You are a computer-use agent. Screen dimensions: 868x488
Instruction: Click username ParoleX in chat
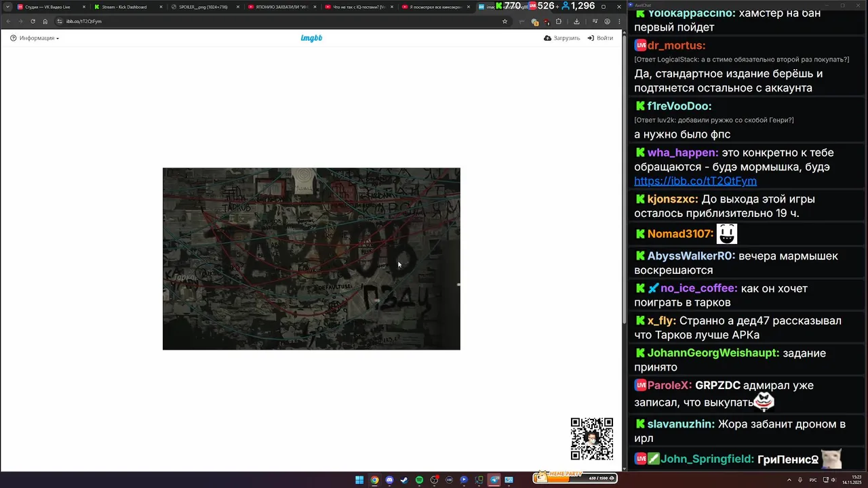[669, 385]
